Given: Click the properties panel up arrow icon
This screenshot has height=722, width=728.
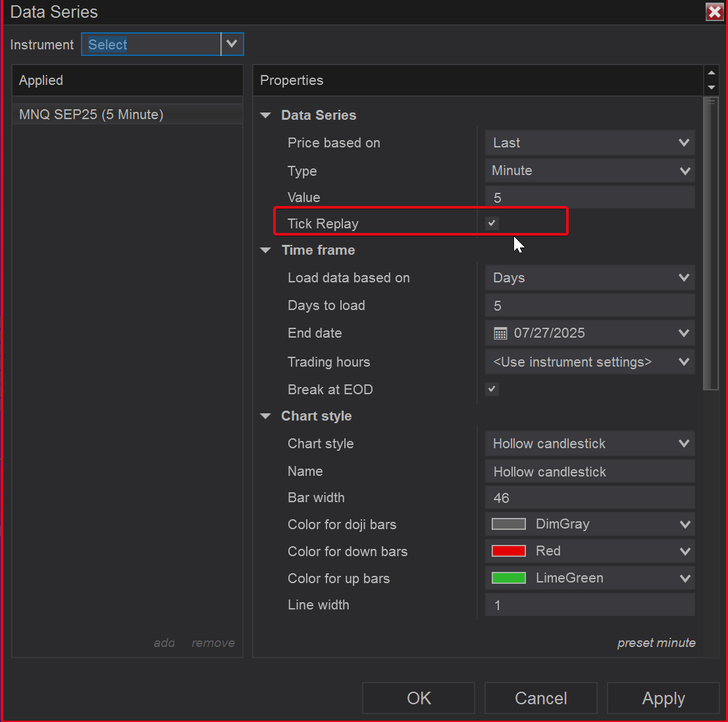Looking at the screenshot, I should (x=711, y=73).
